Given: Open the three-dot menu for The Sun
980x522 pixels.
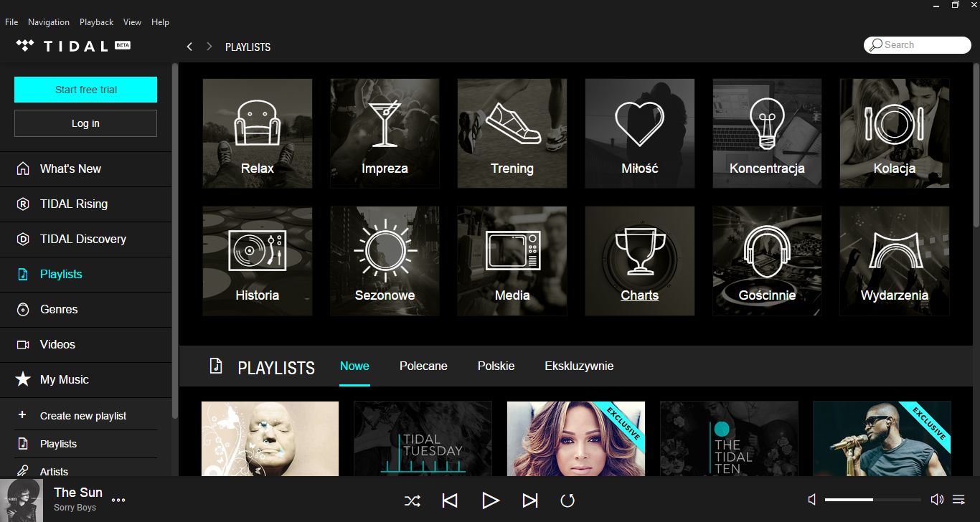Looking at the screenshot, I should (x=118, y=500).
